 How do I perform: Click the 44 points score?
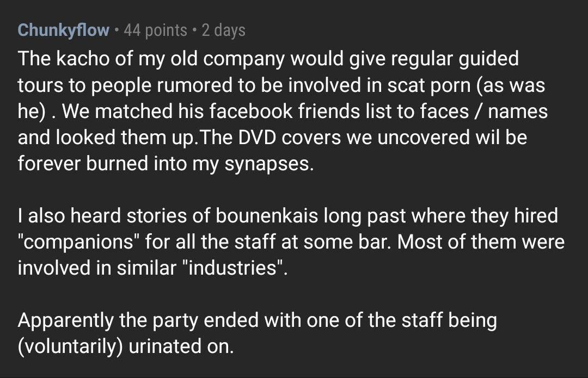[x=155, y=30]
